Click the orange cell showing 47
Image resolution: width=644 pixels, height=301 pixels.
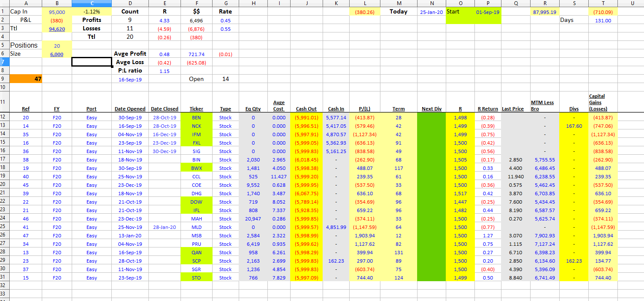tap(26, 79)
